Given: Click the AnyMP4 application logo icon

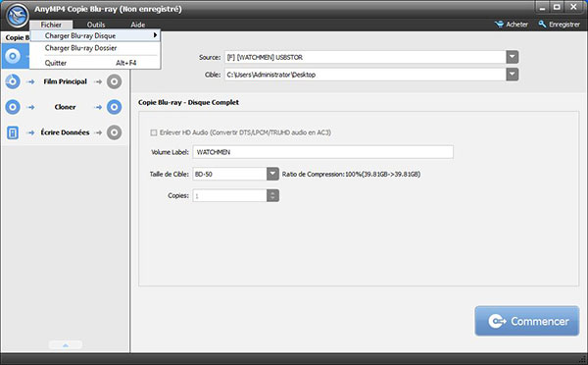Looking at the screenshot, I should pyautogui.click(x=18, y=16).
